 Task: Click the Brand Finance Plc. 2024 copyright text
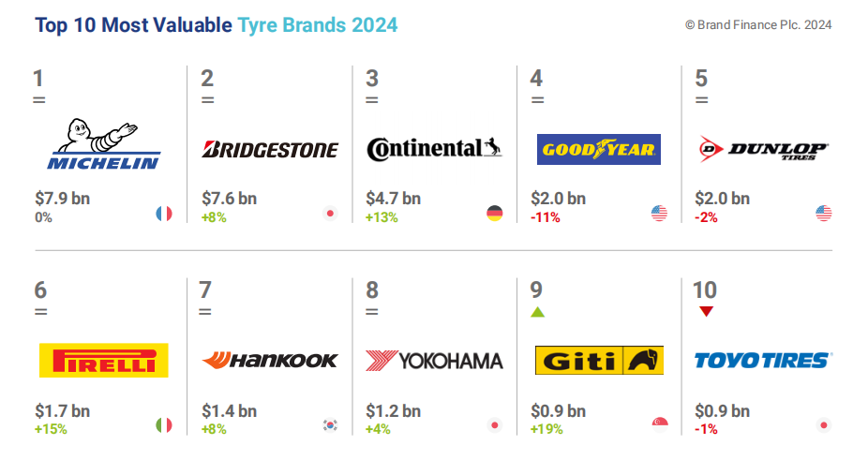[758, 25]
